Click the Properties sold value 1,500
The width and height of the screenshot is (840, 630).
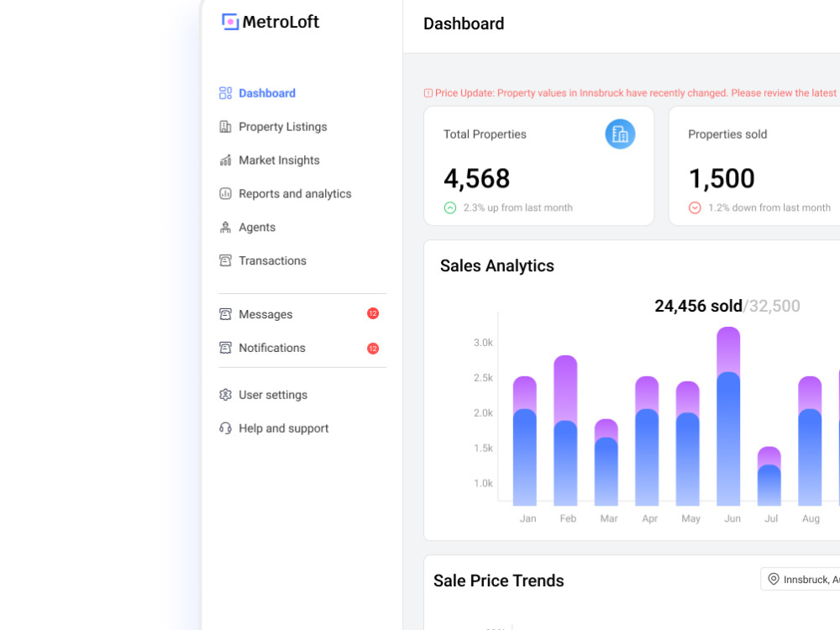point(722,178)
